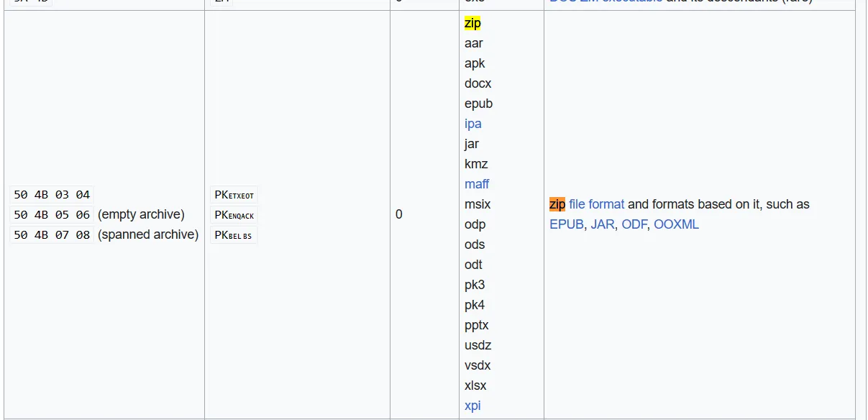The height and width of the screenshot is (420, 868).
Task: Click the PK ENQ ACK ASCII code
Action: tap(234, 215)
